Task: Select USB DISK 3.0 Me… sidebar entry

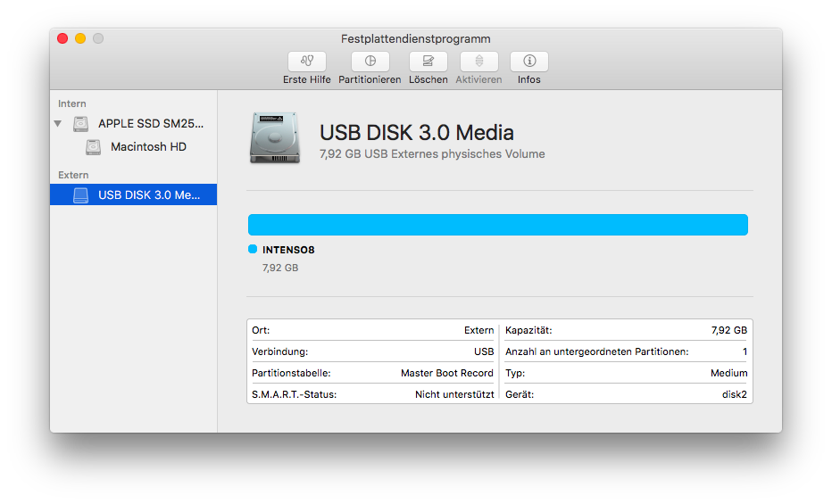Action: [x=148, y=194]
